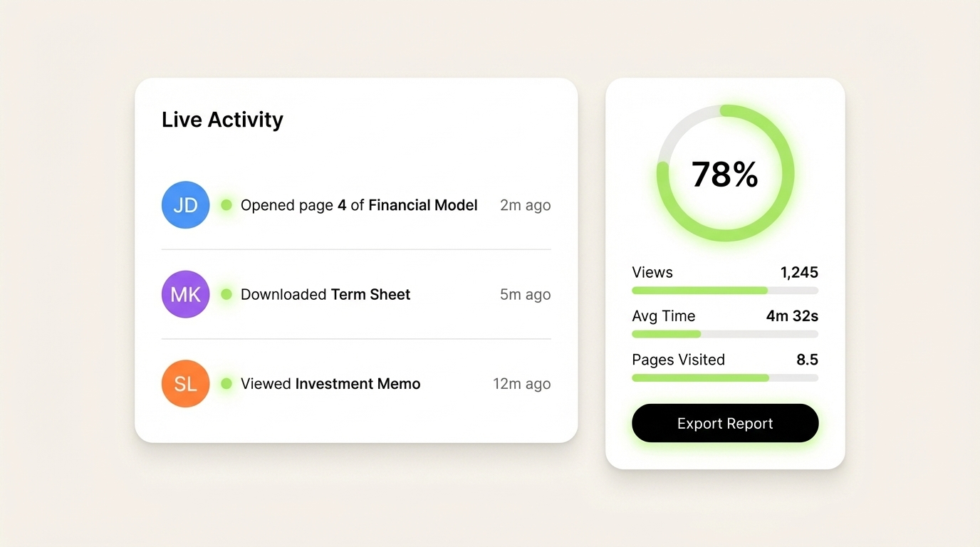Click the green indicator beside Downloaded Term Sheet
Image resolution: width=980 pixels, height=547 pixels.
click(226, 293)
